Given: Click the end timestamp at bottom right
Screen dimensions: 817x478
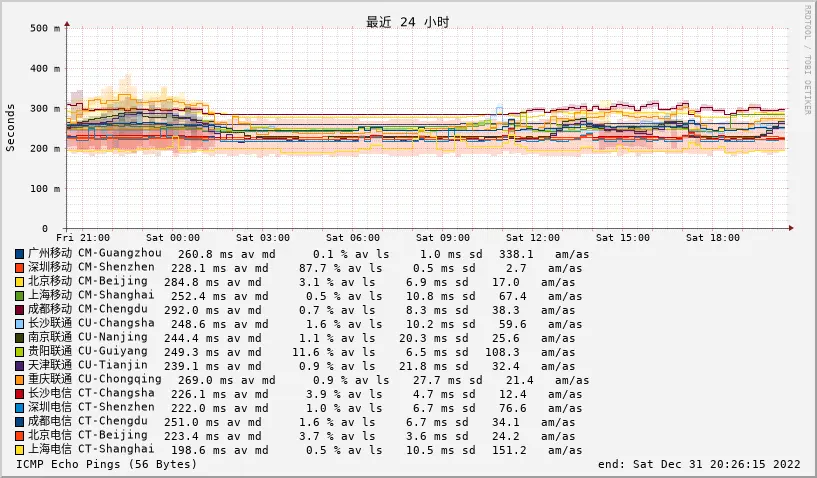Looking at the screenshot, I should 699,464.
